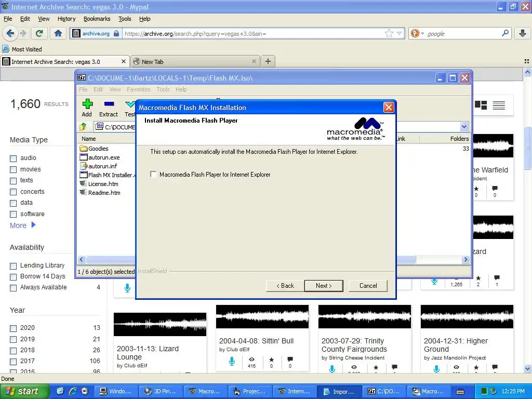Open the 2004-12-31: Higher Ground result
The image size is (532, 399).
pos(456,345)
